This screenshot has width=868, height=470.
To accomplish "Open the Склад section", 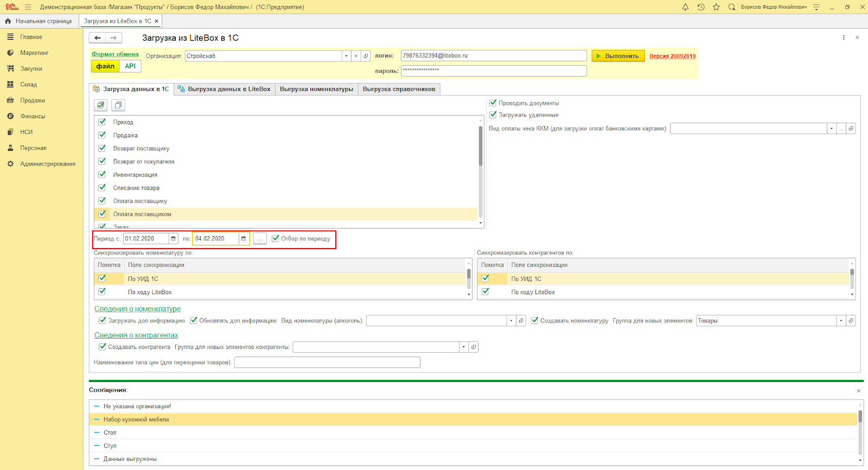I will coord(28,85).
